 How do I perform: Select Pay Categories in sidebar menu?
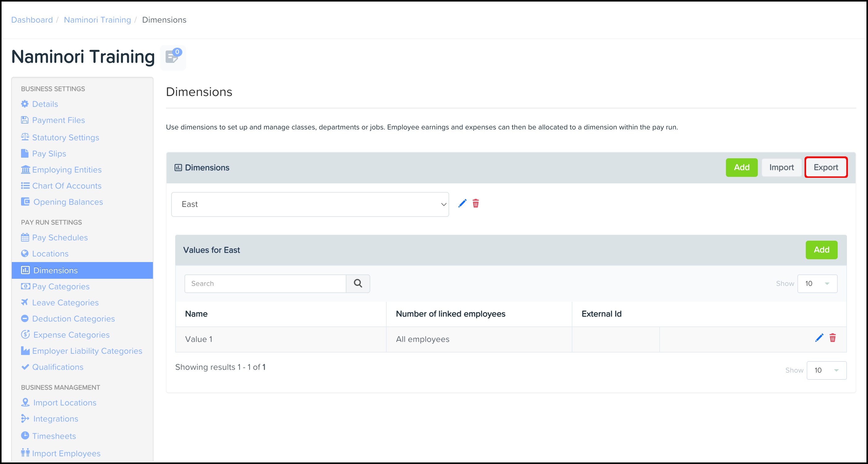pos(61,286)
